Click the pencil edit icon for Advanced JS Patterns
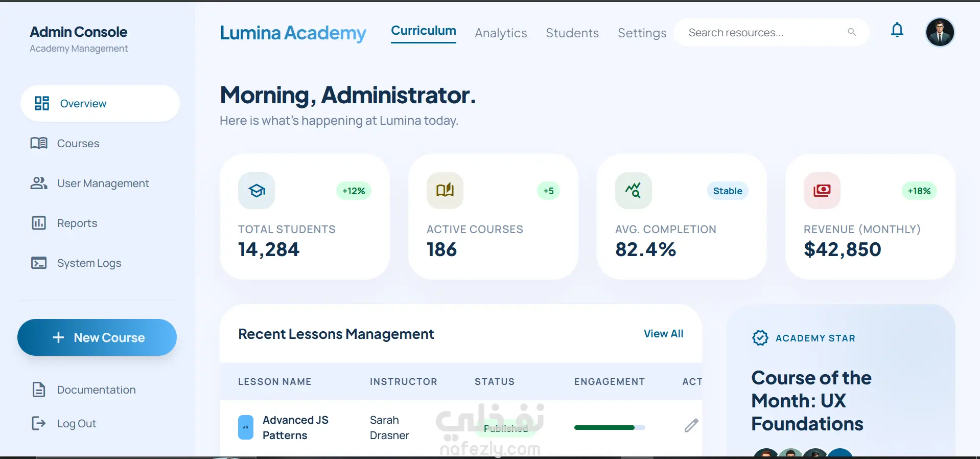 click(691, 426)
